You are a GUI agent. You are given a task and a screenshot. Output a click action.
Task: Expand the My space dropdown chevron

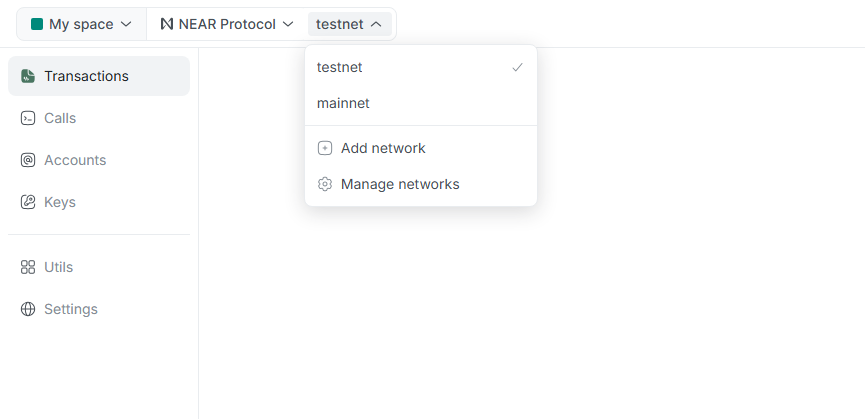click(x=126, y=24)
